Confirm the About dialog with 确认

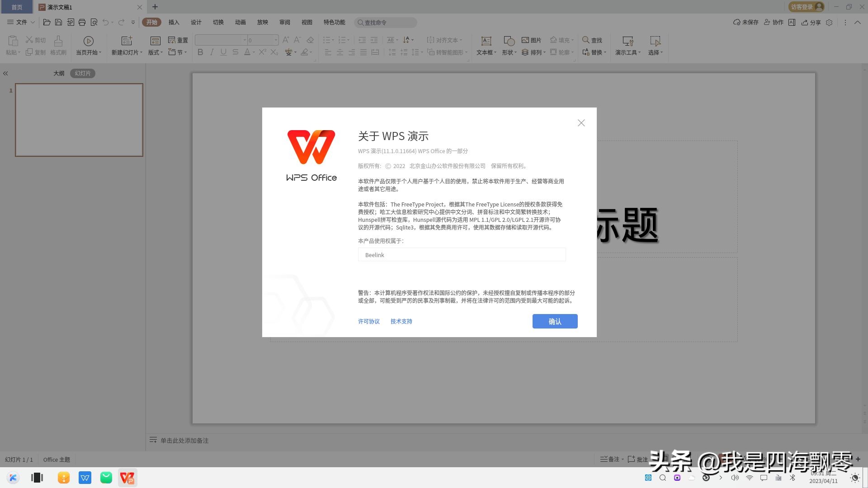coord(555,321)
